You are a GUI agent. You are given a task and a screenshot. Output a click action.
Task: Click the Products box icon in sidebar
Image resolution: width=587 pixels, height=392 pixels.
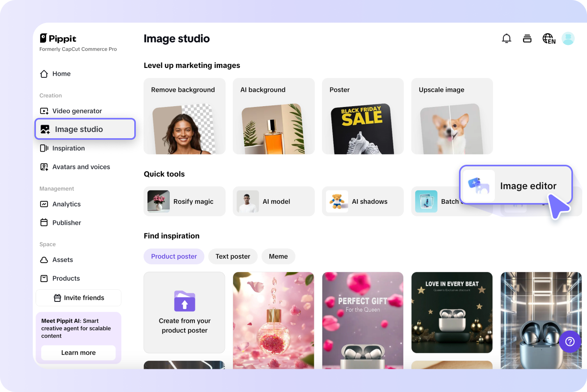click(x=44, y=278)
